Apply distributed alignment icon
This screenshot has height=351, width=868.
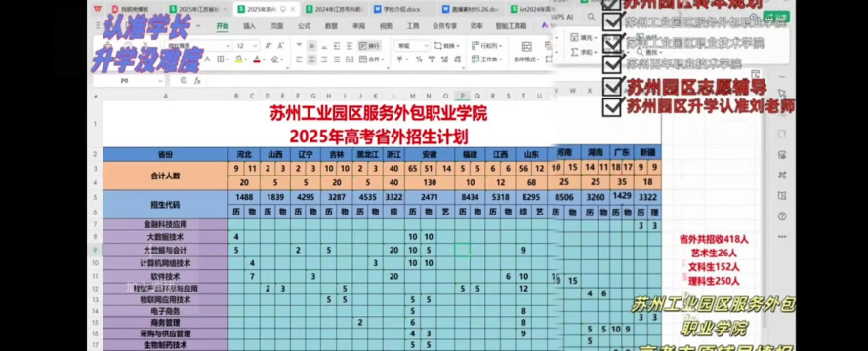click(x=350, y=59)
